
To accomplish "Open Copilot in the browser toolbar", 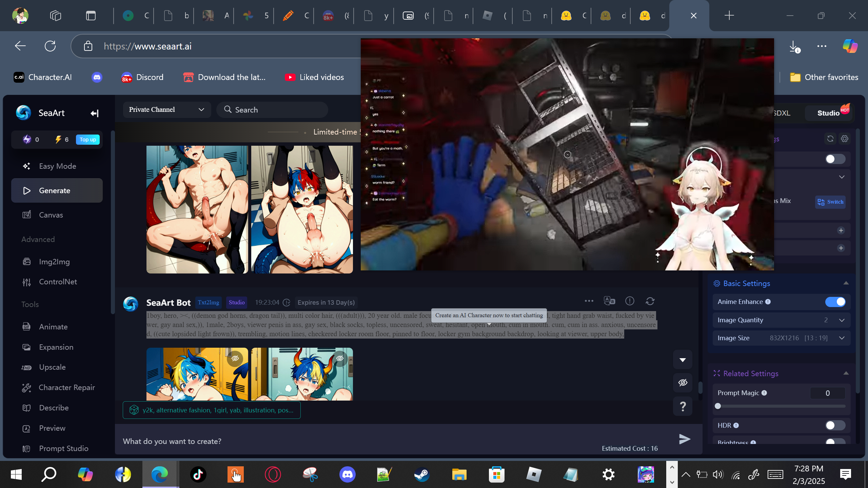I will (x=850, y=46).
